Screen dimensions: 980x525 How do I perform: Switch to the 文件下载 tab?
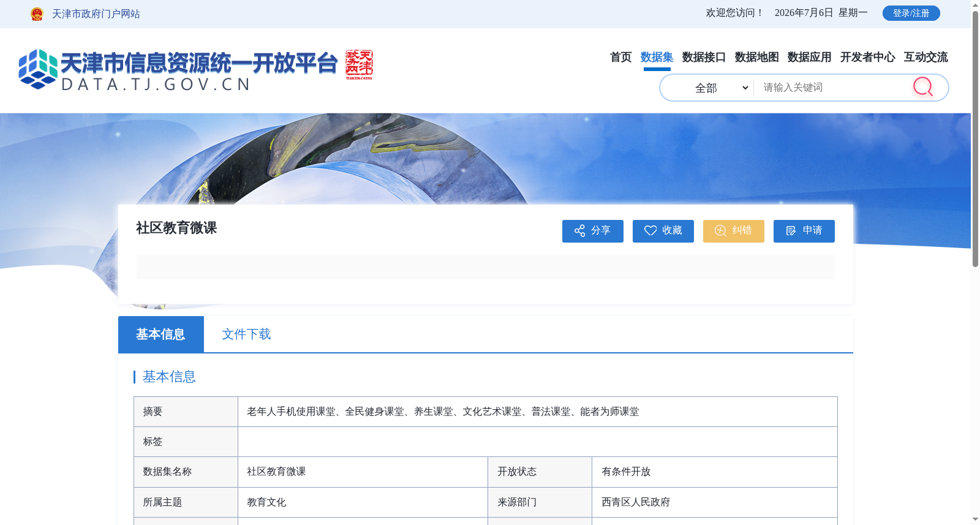[246, 334]
